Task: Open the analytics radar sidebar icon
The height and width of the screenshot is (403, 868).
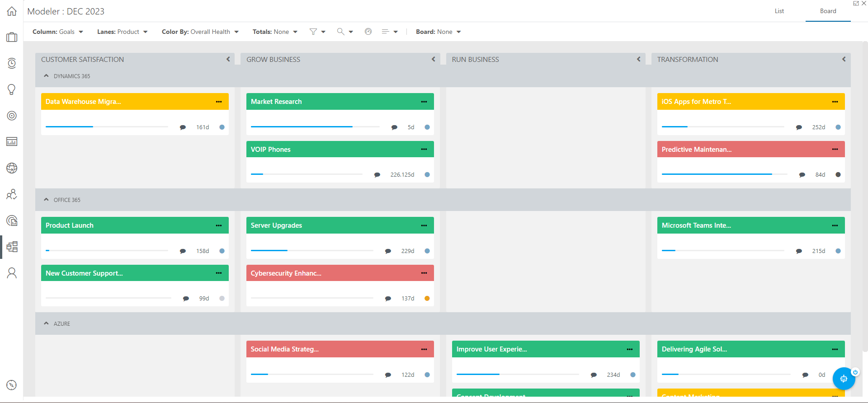Action: [12, 220]
